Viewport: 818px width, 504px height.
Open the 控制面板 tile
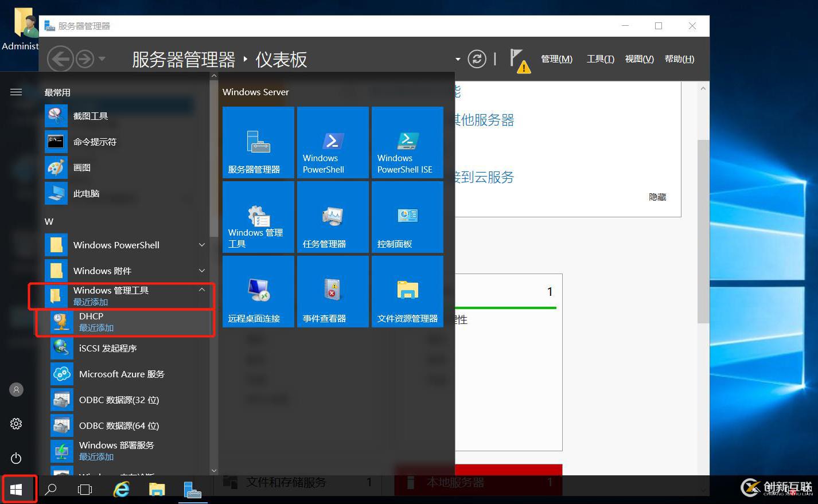[407, 217]
